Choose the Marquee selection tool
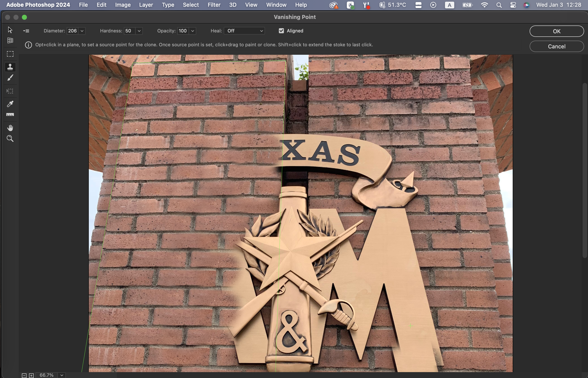 click(x=10, y=54)
